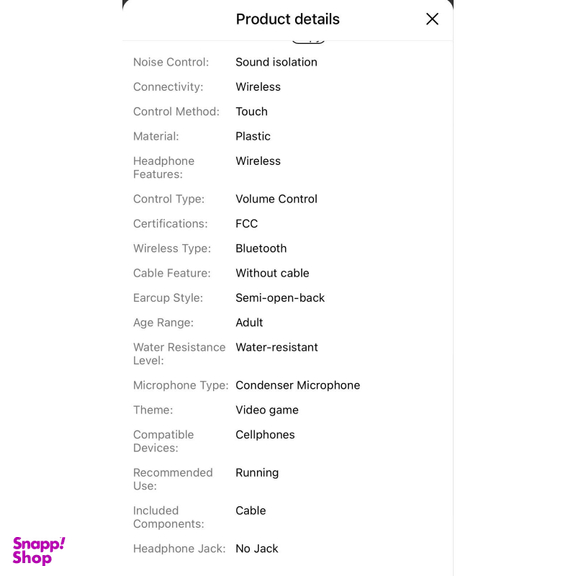Select the Sound isolation value
The height and width of the screenshot is (576, 576).
276,62
